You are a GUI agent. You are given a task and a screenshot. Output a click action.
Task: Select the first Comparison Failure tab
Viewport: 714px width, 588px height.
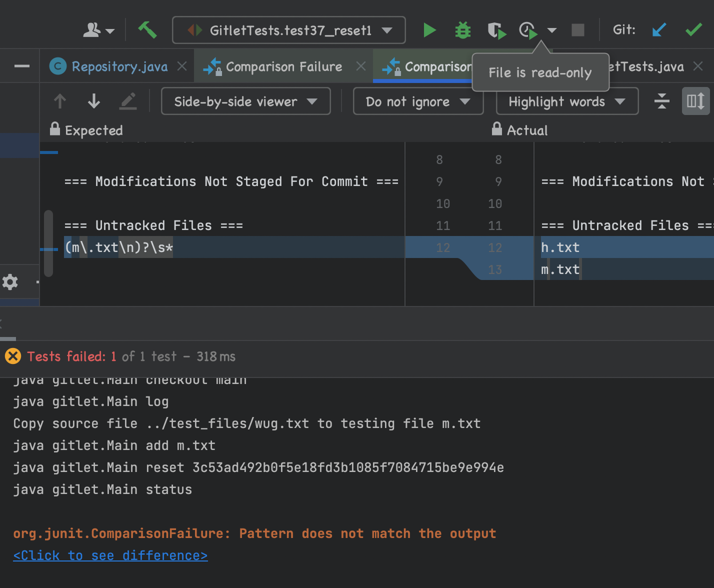[x=283, y=66]
